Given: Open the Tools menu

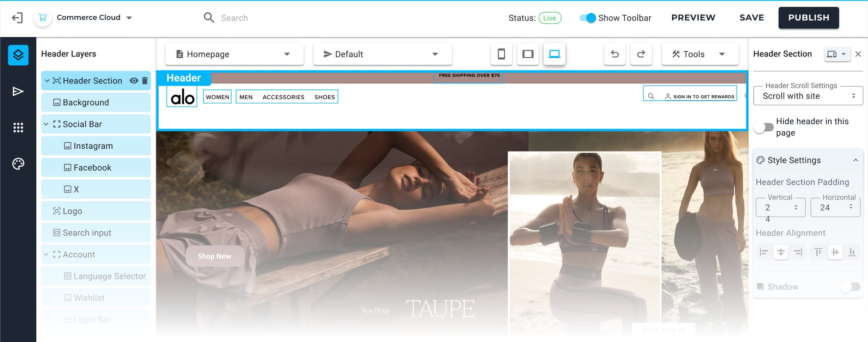Looking at the screenshot, I should (700, 54).
